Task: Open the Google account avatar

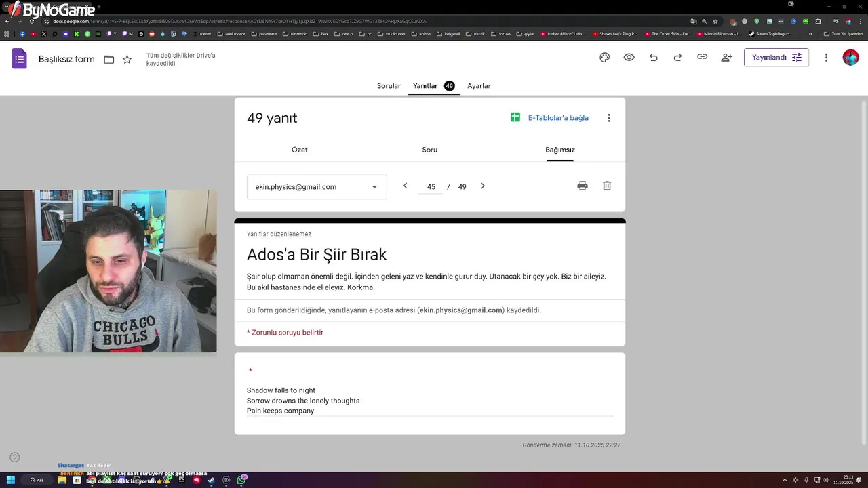Action: [x=850, y=58]
